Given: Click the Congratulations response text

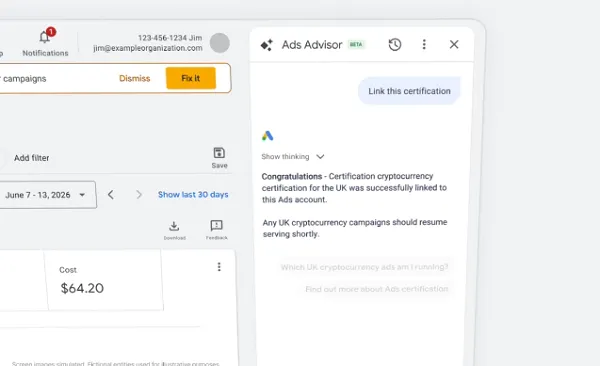Looking at the screenshot, I should click(354, 188).
